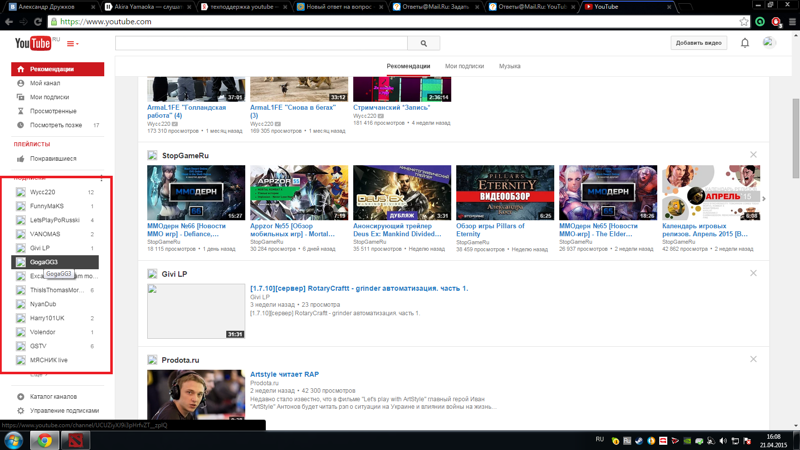Image resolution: width=800 pixels, height=450 pixels.
Task: Click the page vertical scrollbar
Action: tap(795, 138)
